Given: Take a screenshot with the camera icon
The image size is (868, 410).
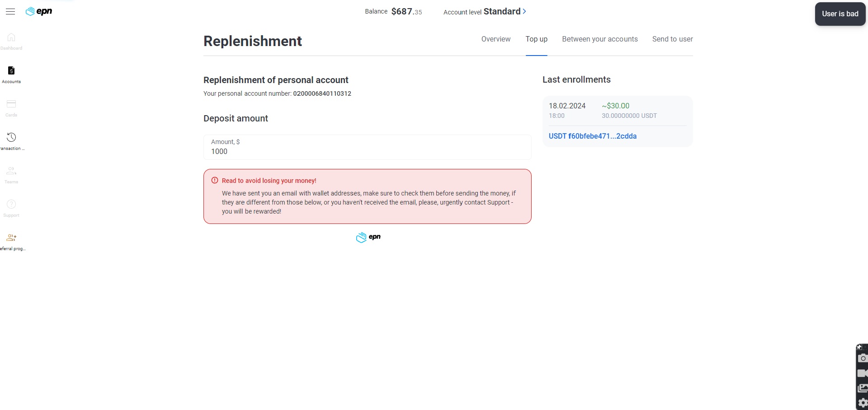Looking at the screenshot, I should pos(863,359).
